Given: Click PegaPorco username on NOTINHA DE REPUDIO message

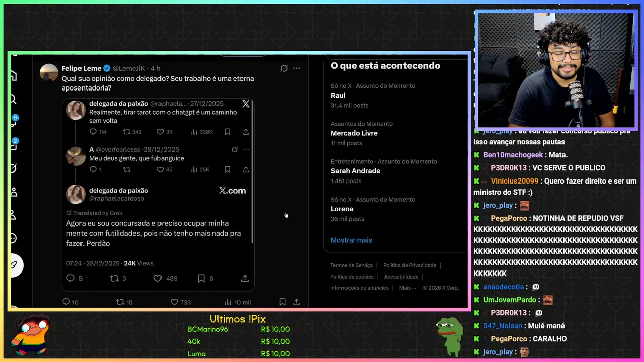Looking at the screenshot, I should pyautogui.click(x=509, y=218).
